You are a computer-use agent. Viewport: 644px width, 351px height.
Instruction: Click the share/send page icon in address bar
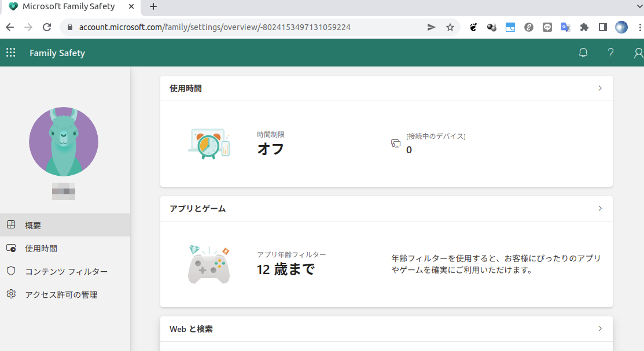pyautogui.click(x=431, y=27)
